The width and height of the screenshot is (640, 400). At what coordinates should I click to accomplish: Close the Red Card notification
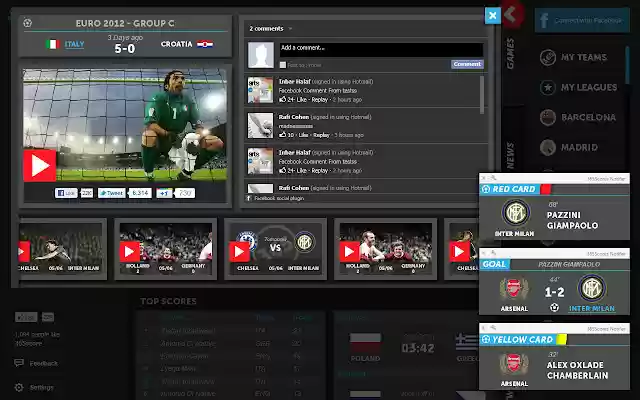tap(484, 178)
